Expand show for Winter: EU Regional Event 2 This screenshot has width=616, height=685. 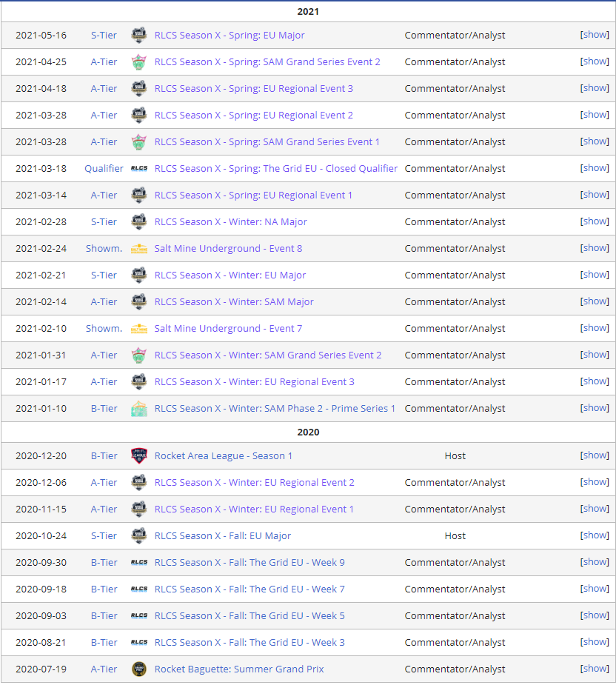pos(595,482)
